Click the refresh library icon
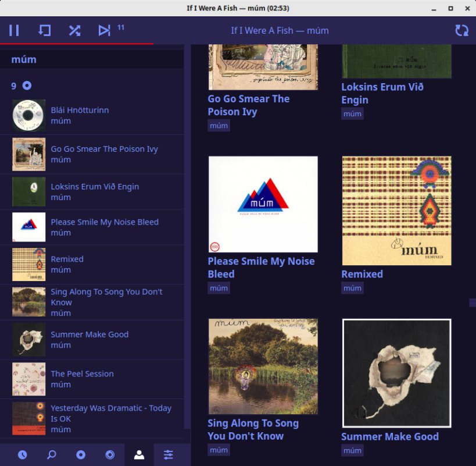The image size is (476, 466). [461, 30]
